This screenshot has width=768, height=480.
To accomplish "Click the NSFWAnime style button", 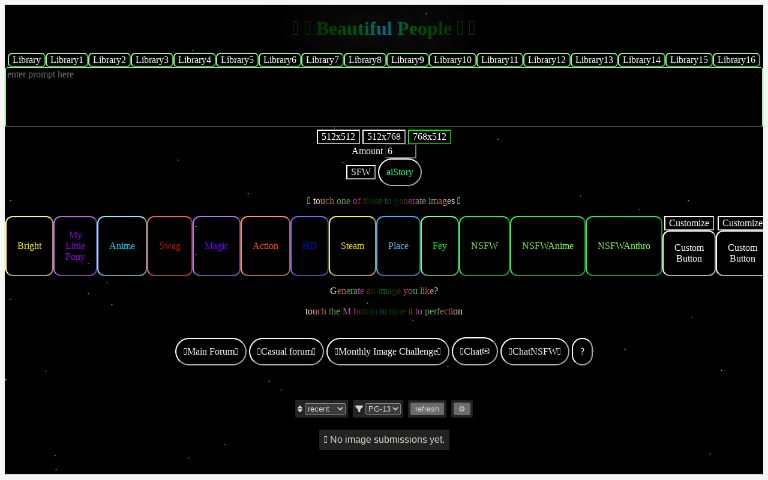I will [x=547, y=246].
